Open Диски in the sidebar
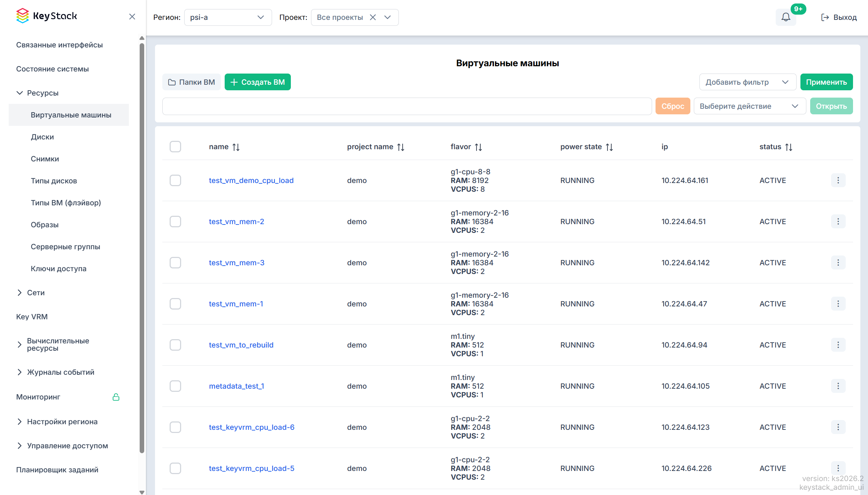The height and width of the screenshot is (495, 868). (x=42, y=137)
